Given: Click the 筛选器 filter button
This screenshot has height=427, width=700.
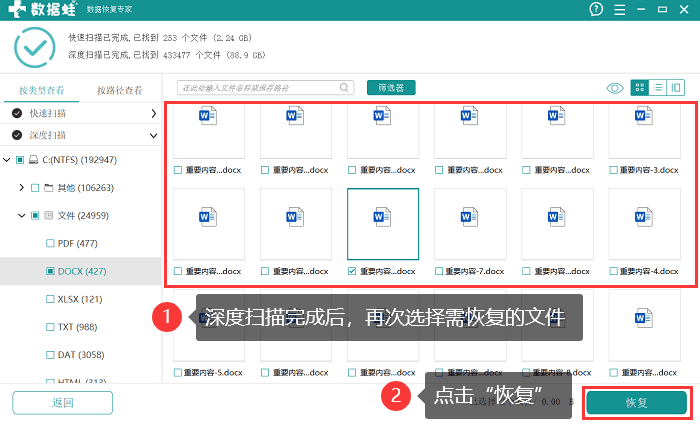Looking at the screenshot, I should (391, 88).
